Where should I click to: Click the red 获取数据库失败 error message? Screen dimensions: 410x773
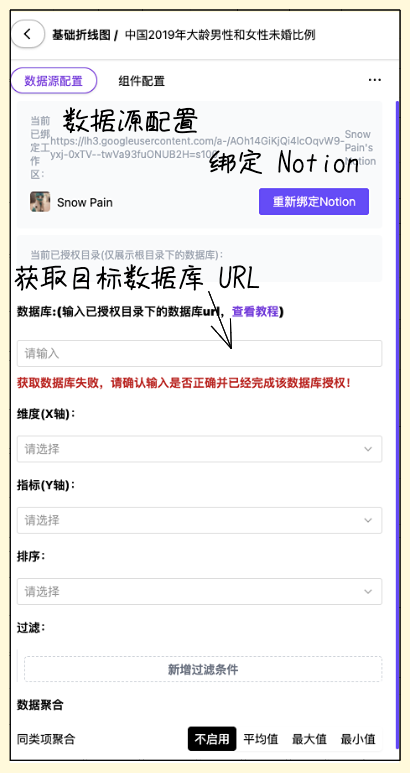point(184,383)
